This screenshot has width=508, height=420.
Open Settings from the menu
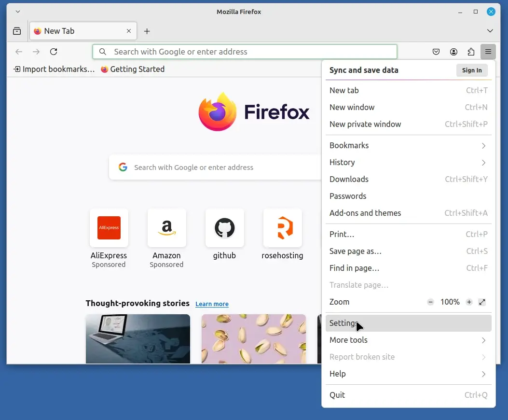[408, 323]
